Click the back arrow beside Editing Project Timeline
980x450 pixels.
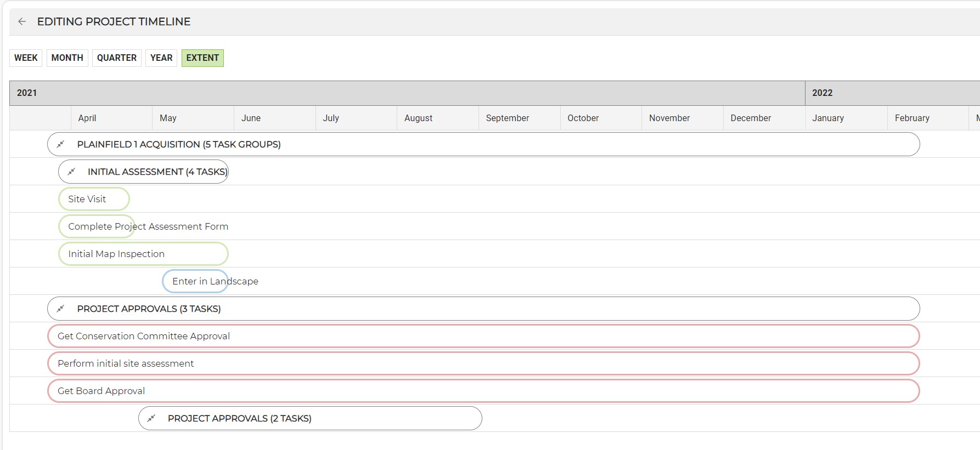click(x=22, y=21)
